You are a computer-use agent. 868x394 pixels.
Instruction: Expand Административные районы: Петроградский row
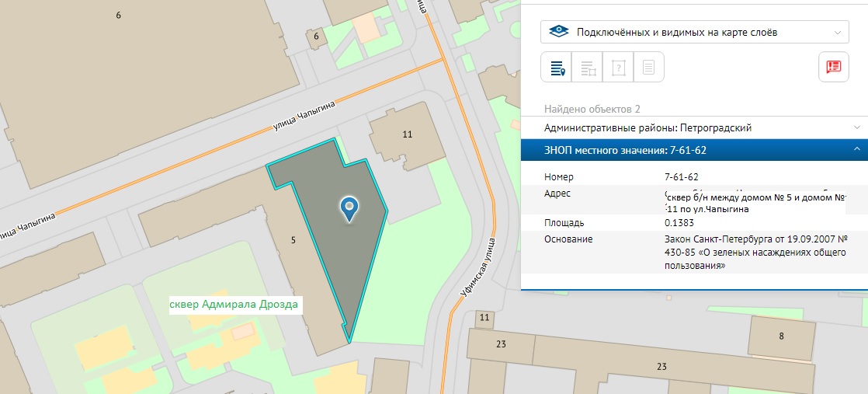(x=694, y=127)
